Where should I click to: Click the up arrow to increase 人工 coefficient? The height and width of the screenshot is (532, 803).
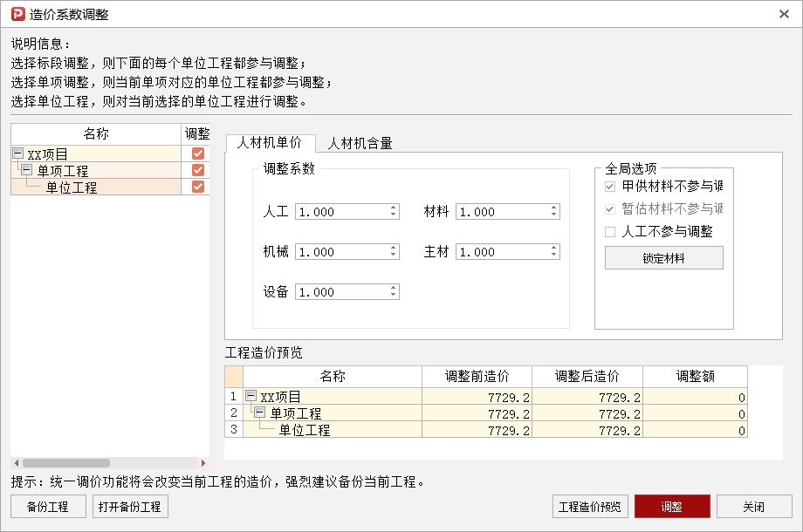coord(393,208)
